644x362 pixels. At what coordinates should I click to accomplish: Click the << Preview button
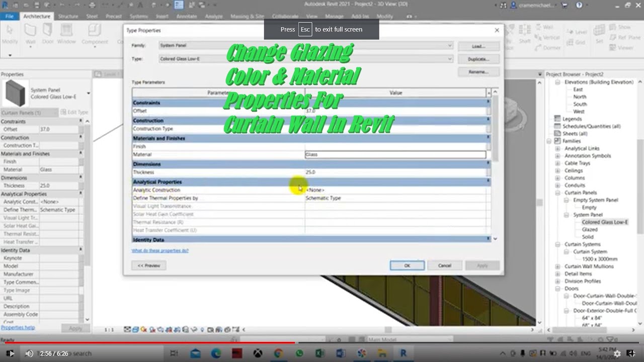149,265
